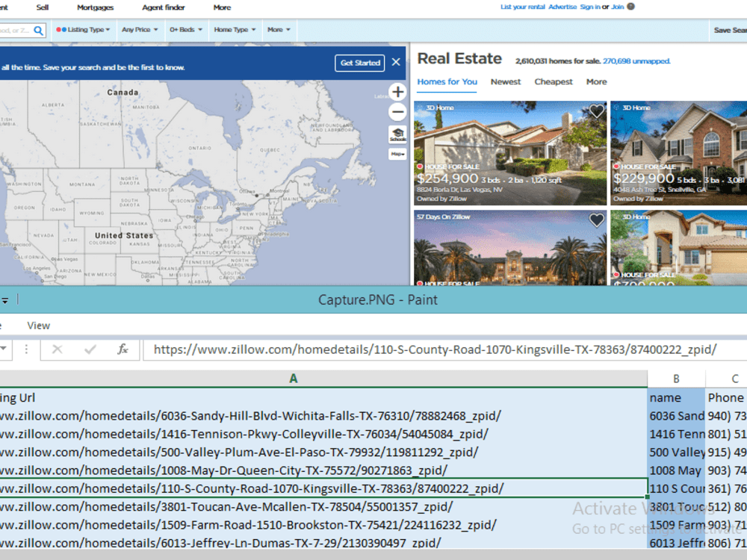Click inside the Zillow location search field
This screenshot has height=560, width=747.
[x=16, y=31]
